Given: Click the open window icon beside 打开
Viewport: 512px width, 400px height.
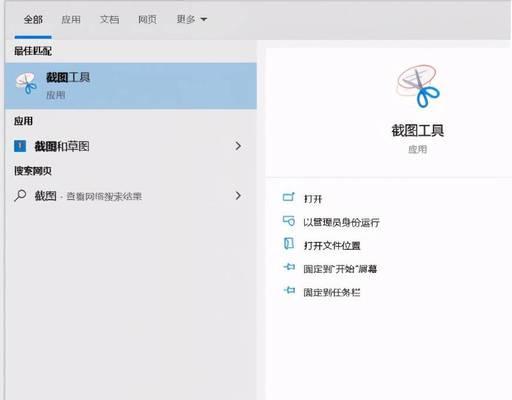Looking at the screenshot, I should click(289, 197).
